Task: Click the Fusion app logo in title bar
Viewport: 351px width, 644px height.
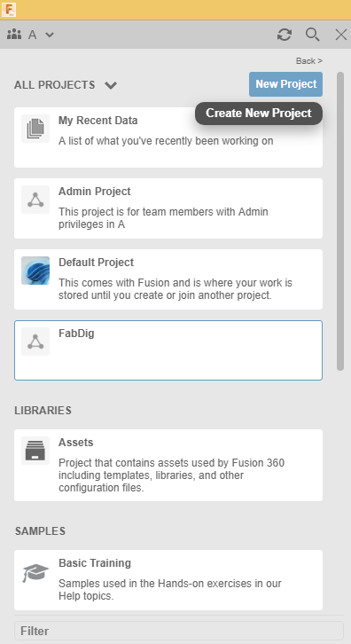Action: (9, 10)
